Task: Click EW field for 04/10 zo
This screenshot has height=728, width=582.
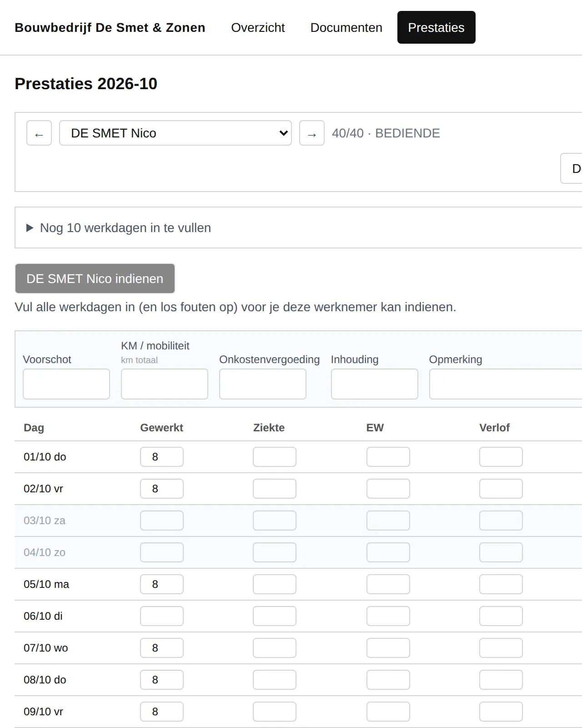Action: tap(388, 552)
